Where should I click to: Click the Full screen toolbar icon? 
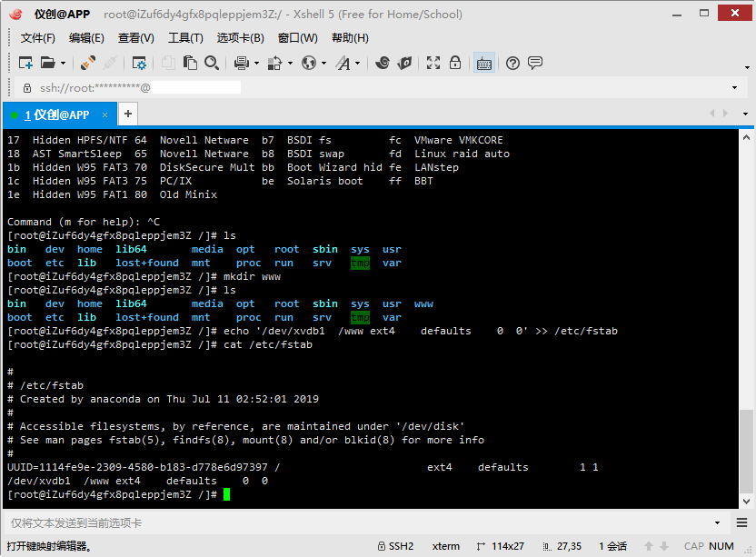click(x=433, y=63)
